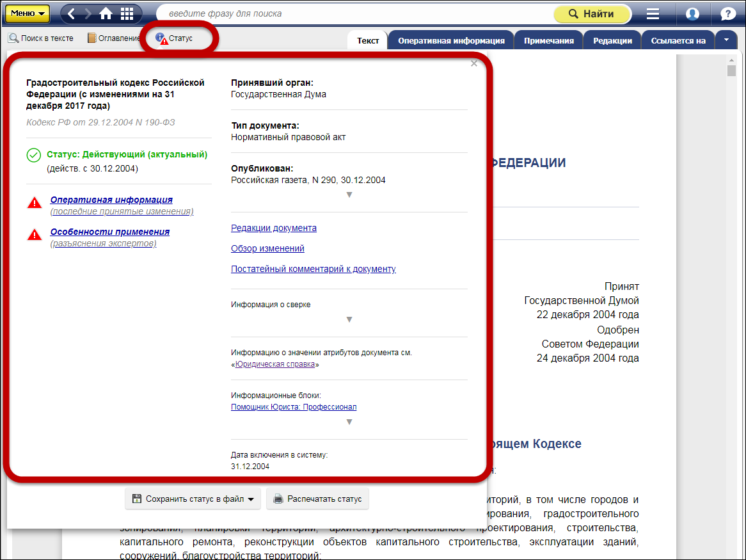Open the yellow Меню dropdown

pos(28,13)
